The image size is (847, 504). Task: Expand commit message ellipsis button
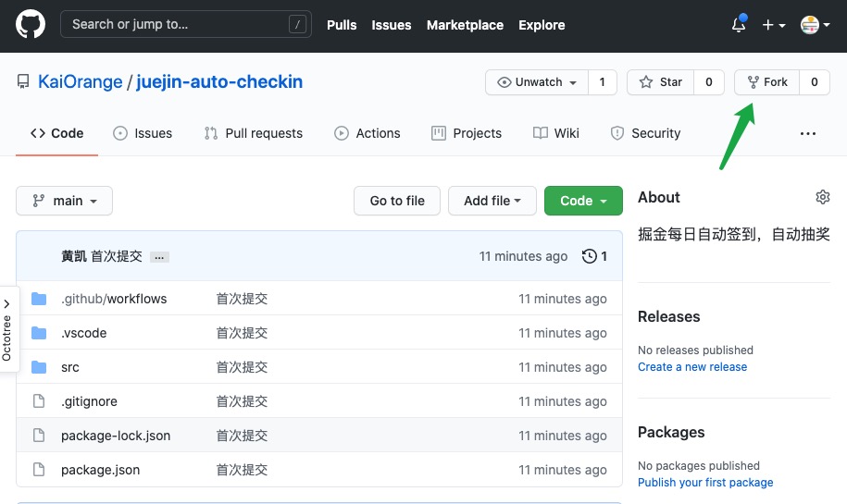coord(159,257)
